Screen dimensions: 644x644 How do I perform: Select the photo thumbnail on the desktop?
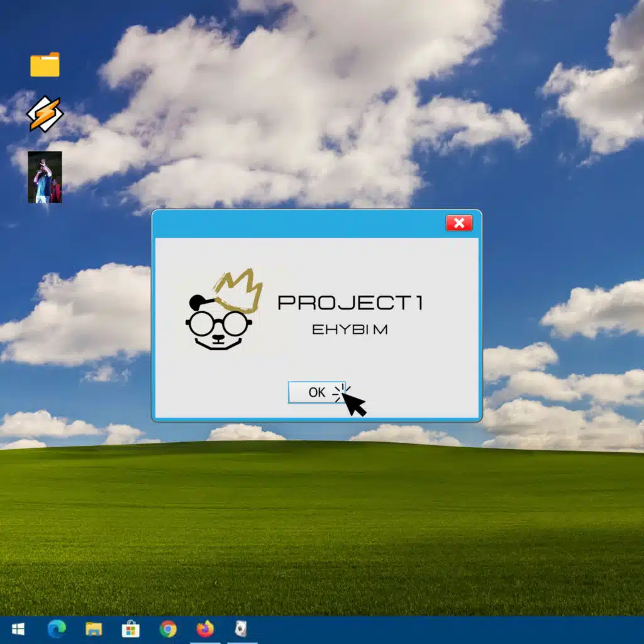45,177
